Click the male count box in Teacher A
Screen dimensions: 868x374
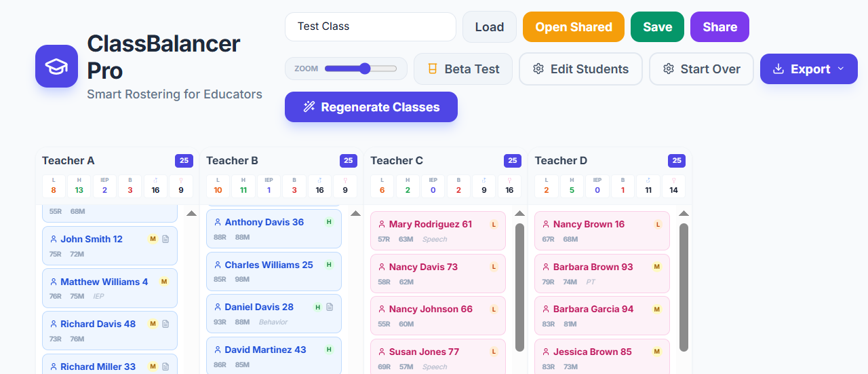[x=155, y=186]
